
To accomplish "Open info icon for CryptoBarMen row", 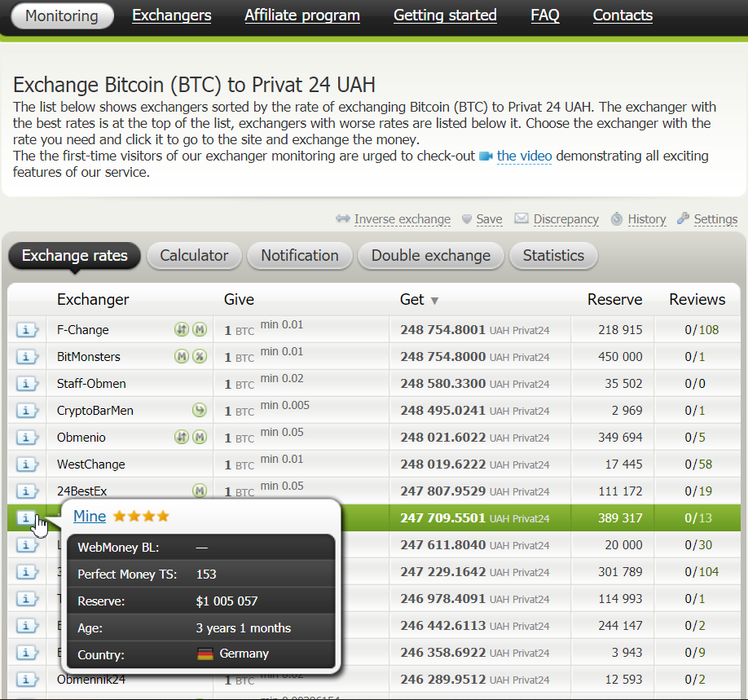I will (x=26, y=411).
